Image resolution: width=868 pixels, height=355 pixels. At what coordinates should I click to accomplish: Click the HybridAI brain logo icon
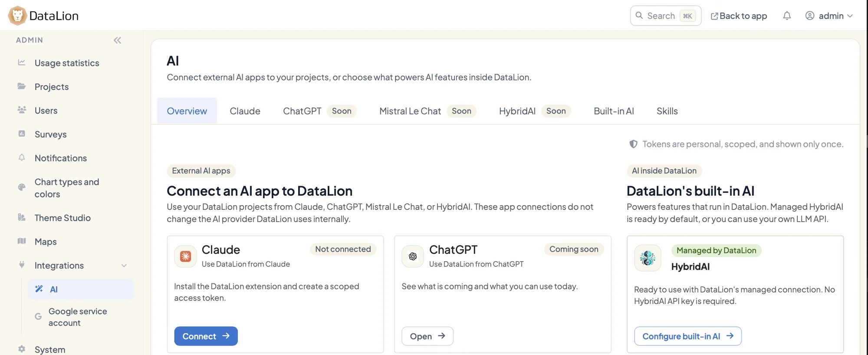point(648,258)
